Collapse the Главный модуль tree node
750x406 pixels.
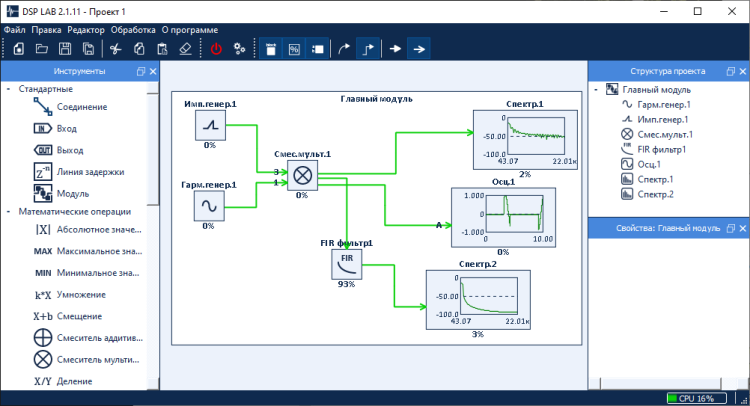pos(597,90)
